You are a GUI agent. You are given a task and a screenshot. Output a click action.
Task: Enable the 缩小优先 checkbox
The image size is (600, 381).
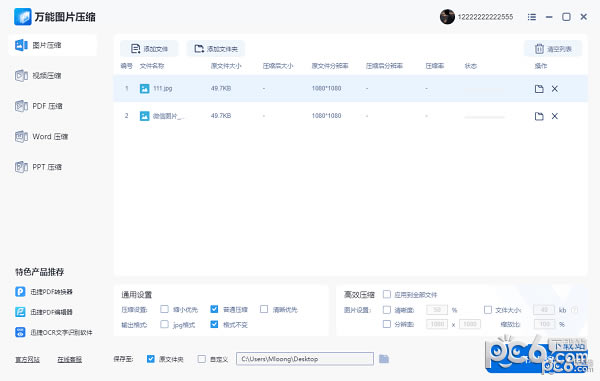pos(165,309)
